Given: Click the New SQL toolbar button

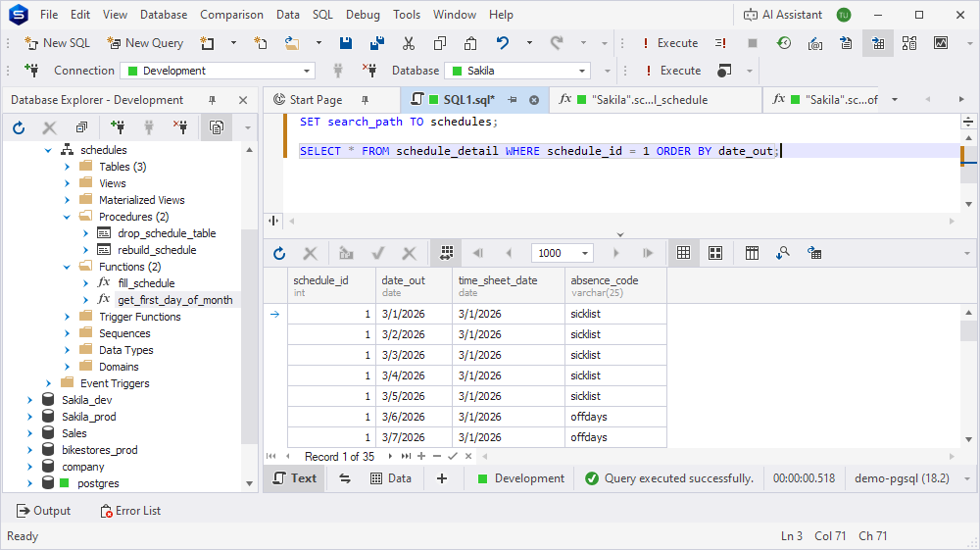Looking at the screenshot, I should point(57,43).
